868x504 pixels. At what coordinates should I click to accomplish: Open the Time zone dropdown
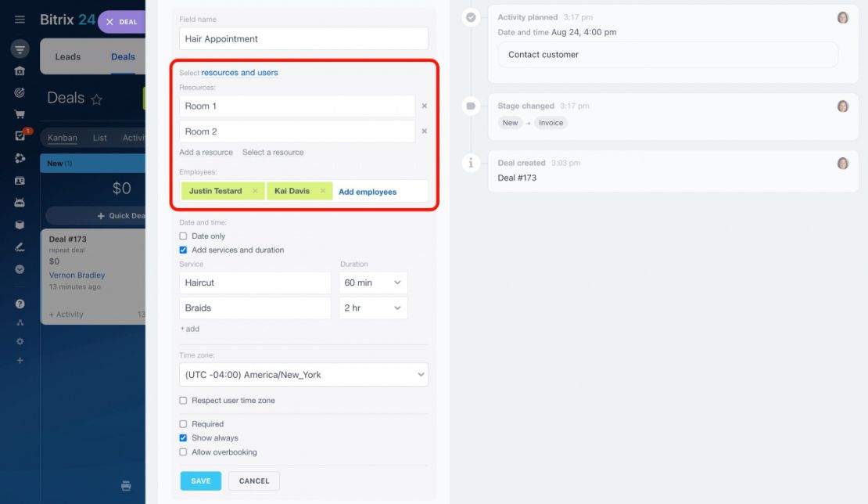point(303,375)
